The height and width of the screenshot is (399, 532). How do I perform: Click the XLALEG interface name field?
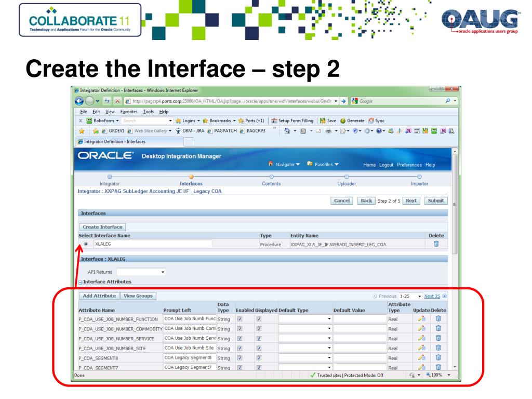point(153,244)
